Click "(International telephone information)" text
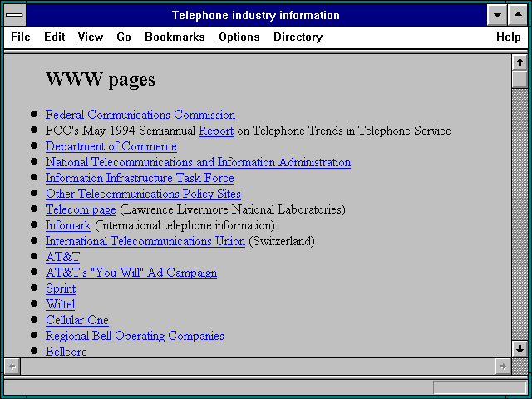 (x=185, y=225)
